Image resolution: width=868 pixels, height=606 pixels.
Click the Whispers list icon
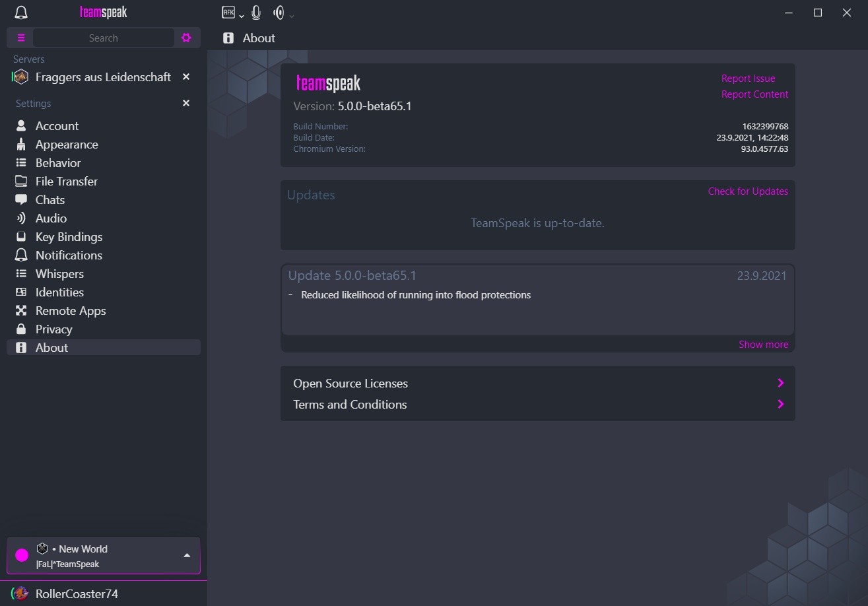(x=21, y=273)
